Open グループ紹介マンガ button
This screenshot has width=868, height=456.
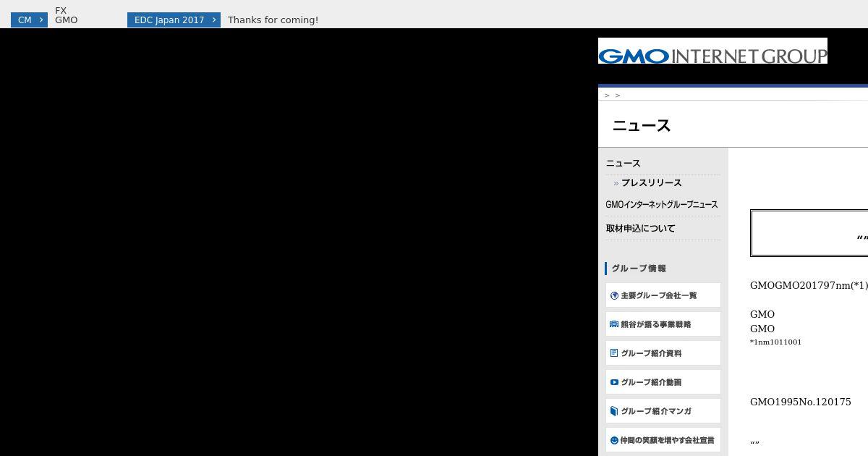point(663,411)
